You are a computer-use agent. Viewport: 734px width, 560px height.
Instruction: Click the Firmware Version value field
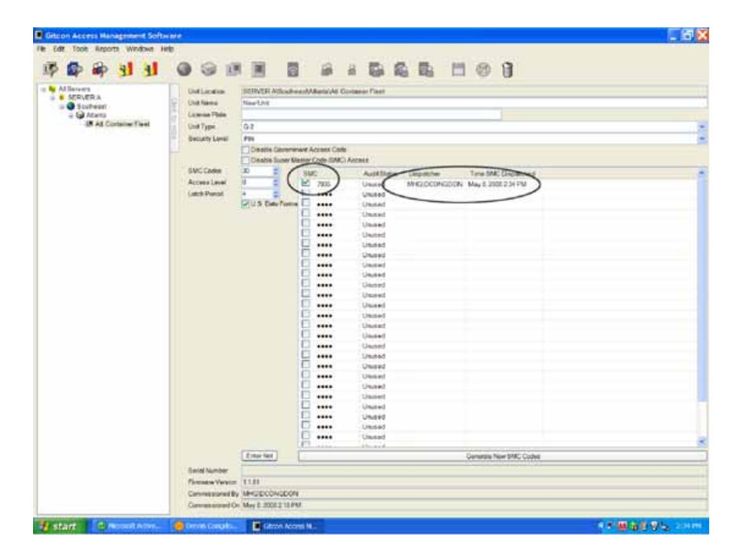click(474, 482)
